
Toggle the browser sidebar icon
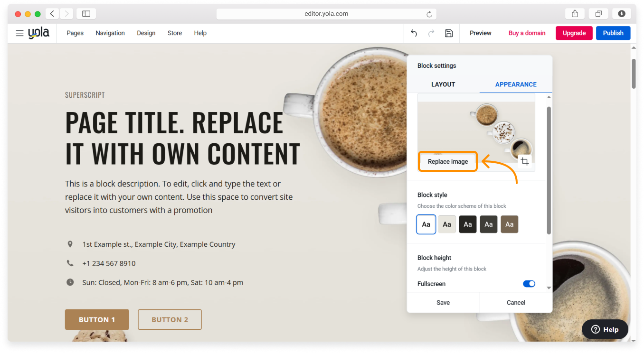pyautogui.click(x=86, y=14)
